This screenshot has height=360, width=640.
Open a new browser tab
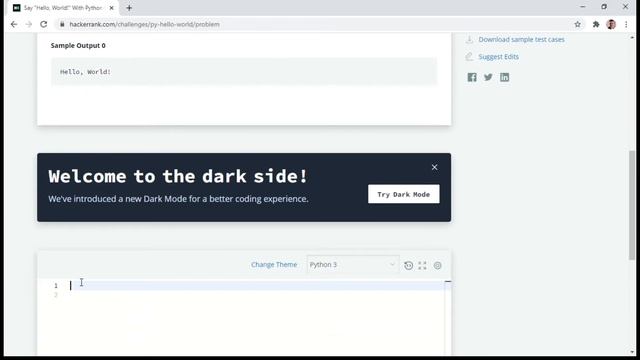(129, 8)
